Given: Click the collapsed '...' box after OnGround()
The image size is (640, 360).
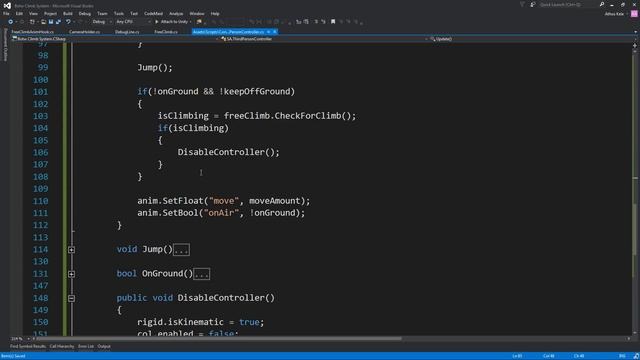Looking at the screenshot, I should [x=202, y=274].
